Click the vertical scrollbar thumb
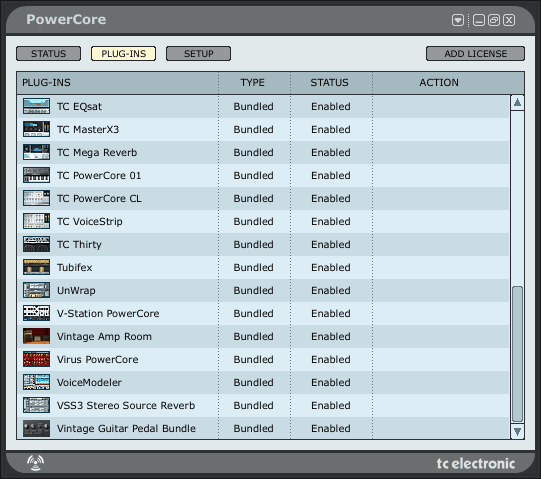Image resolution: width=541 pixels, height=479 pixels. click(517, 354)
